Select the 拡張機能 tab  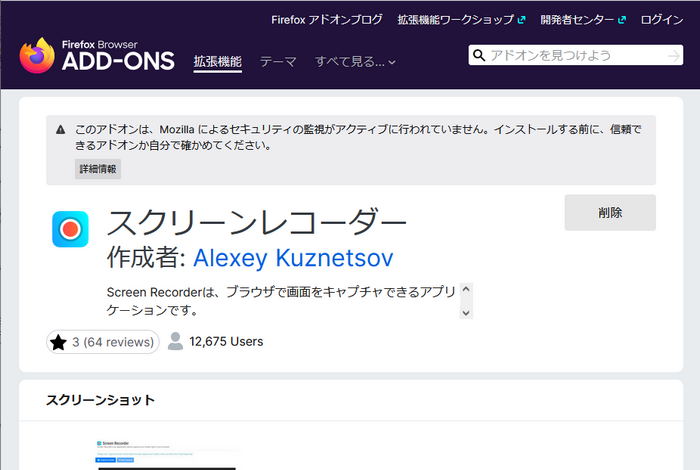pyautogui.click(x=218, y=62)
